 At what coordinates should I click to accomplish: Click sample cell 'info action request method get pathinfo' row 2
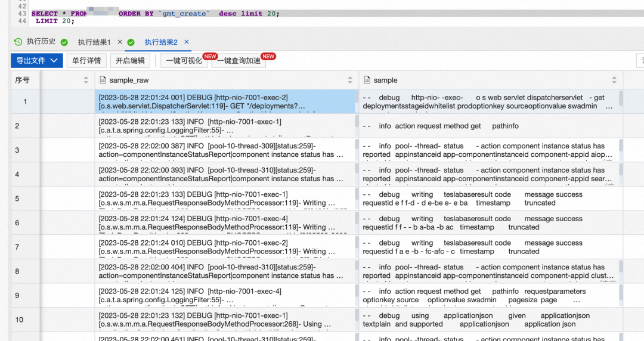pos(491,126)
